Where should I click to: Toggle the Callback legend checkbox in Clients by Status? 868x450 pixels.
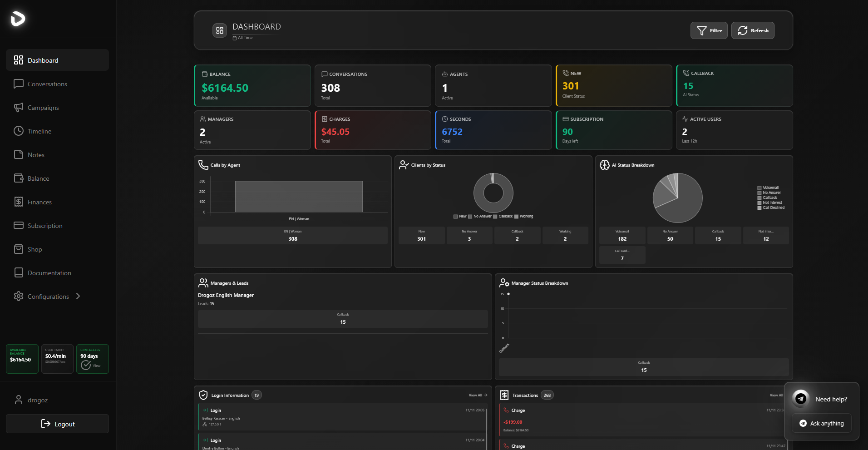click(495, 217)
